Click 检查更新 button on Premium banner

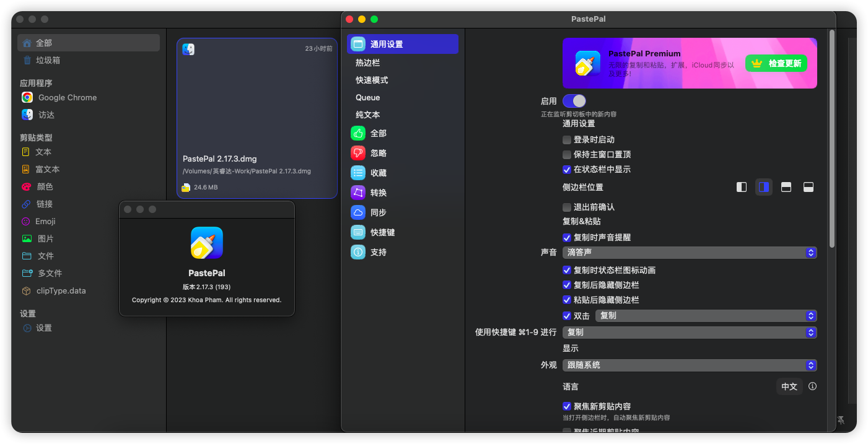click(776, 63)
